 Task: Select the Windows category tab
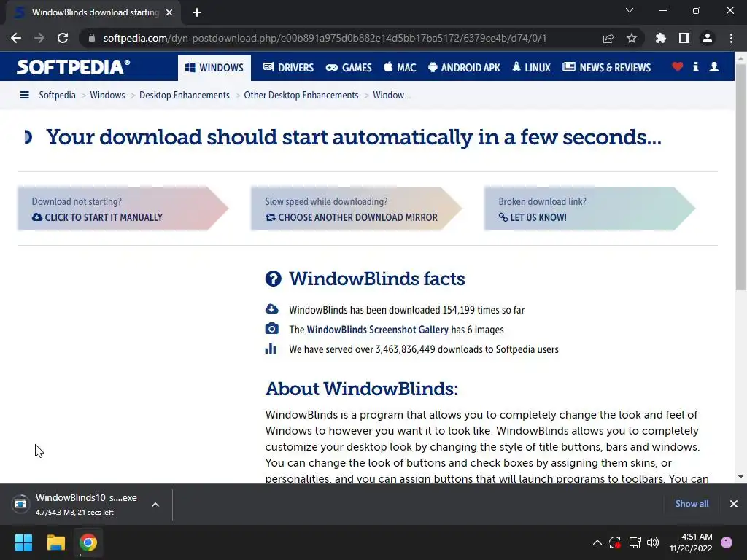point(214,68)
